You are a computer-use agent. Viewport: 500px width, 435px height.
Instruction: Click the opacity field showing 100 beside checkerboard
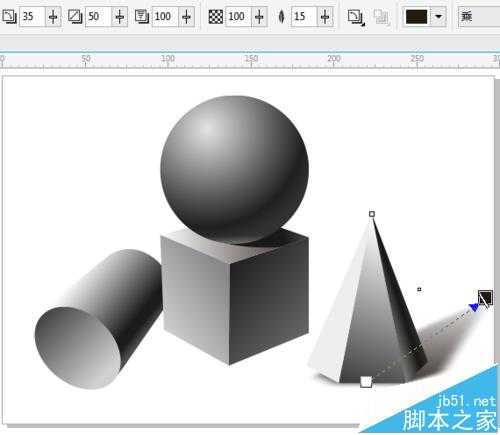238,16
